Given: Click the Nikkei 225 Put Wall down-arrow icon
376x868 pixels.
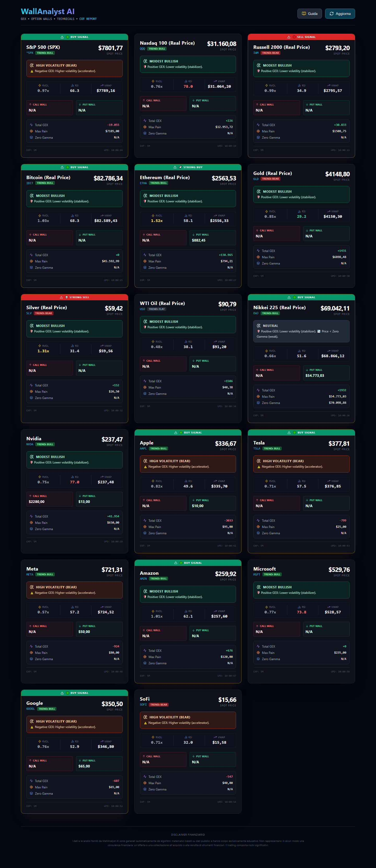Looking at the screenshot, I should (307, 370).
